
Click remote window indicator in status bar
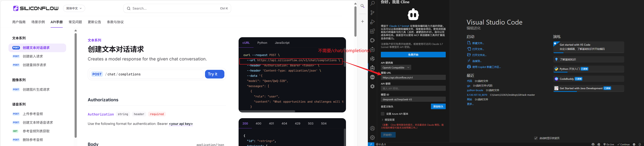tap(371, 144)
